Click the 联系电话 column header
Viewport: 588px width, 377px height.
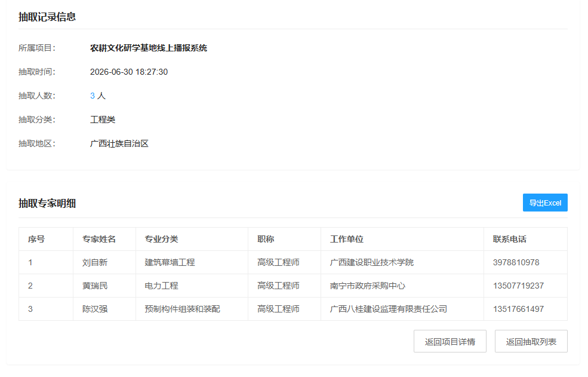tap(510, 239)
